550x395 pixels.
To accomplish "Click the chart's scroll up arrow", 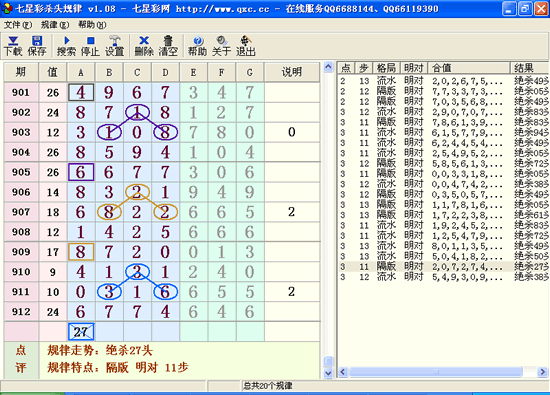I will point(328,67).
